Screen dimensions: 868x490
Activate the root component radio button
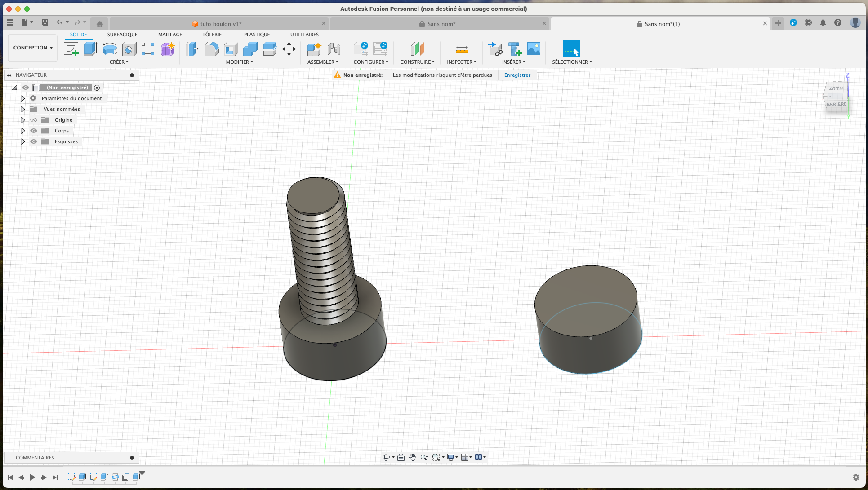[97, 88]
